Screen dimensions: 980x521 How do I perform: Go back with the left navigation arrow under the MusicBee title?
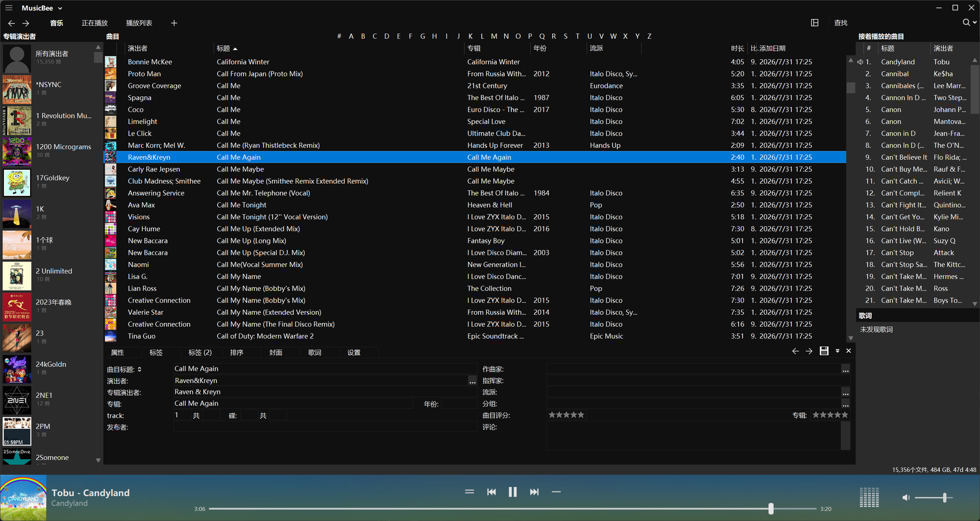12,23
